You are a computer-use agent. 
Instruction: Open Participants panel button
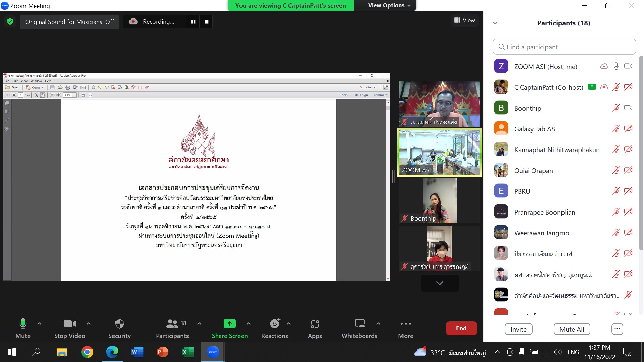172,328
